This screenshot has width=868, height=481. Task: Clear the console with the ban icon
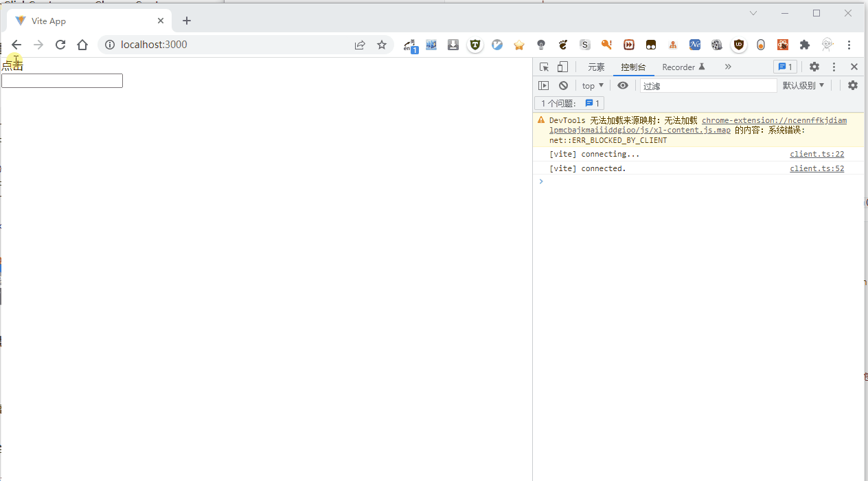tap(563, 86)
